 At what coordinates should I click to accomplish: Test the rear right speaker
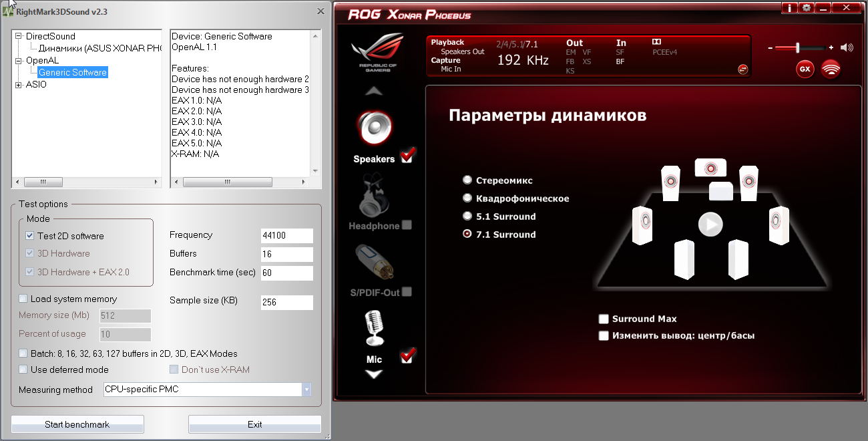click(x=738, y=259)
